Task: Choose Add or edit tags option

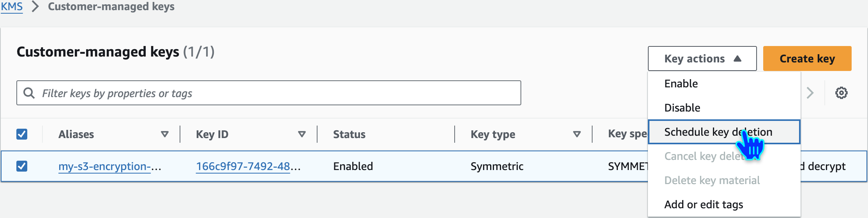Action: pyautogui.click(x=704, y=204)
